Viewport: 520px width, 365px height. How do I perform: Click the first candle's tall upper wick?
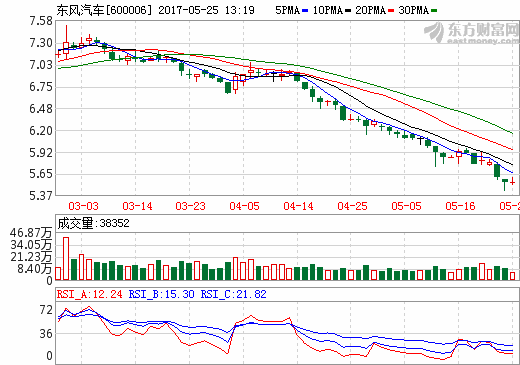pyautogui.click(x=66, y=34)
